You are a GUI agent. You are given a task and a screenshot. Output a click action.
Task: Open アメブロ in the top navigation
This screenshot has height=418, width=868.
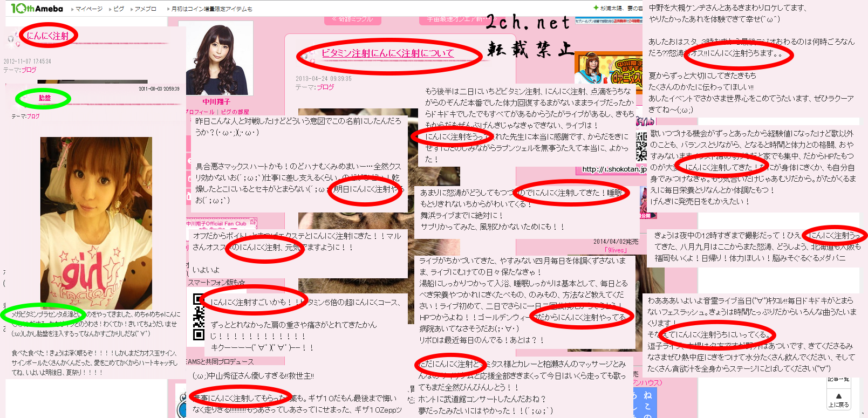[x=145, y=9]
